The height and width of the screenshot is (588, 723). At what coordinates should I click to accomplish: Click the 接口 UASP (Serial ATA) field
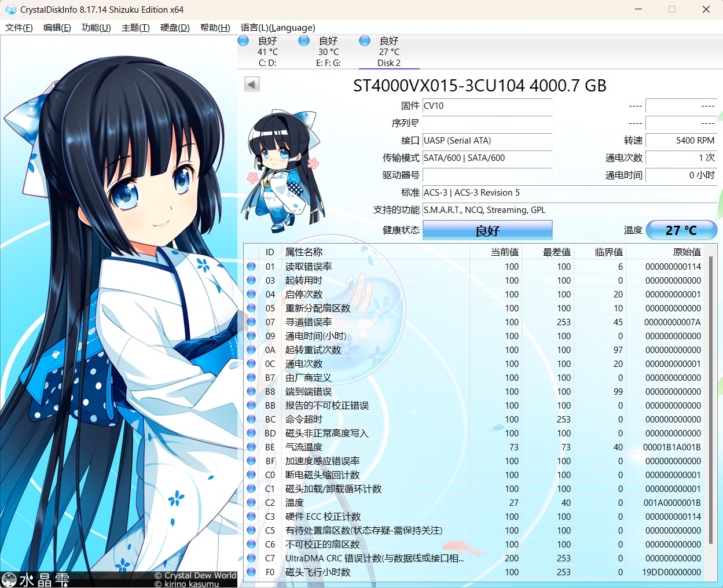pos(487,141)
